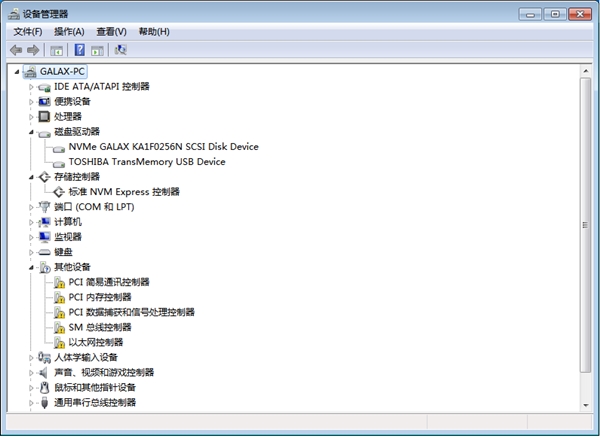Open the 帮助(H) menu

click(154, 32)
